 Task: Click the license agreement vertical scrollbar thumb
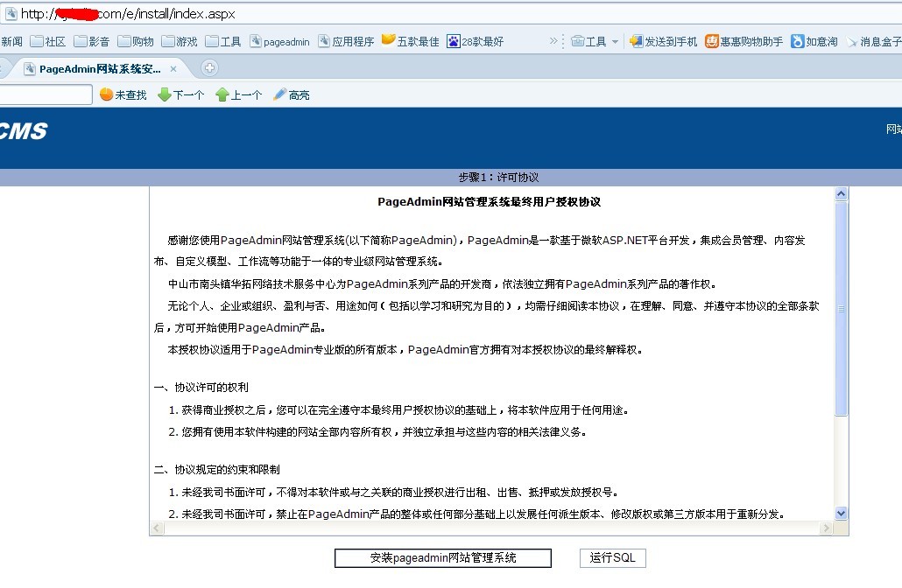pos(842,308)
